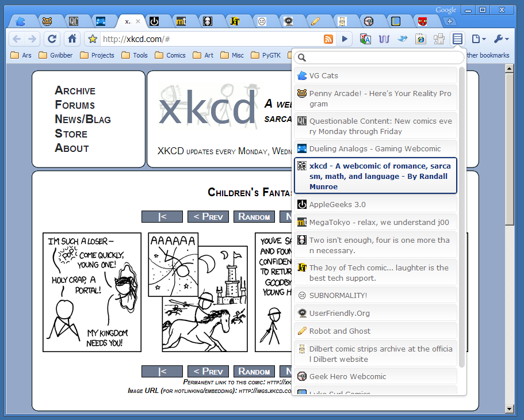
Task: Select Robot and Ghost in tab list
Action: click(x=376, y=331)
